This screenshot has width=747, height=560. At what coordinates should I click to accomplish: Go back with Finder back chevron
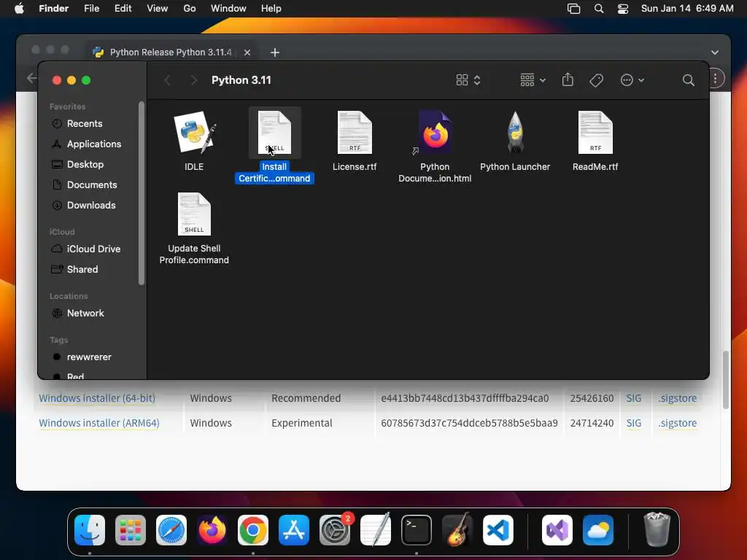[x=167, y=80]
